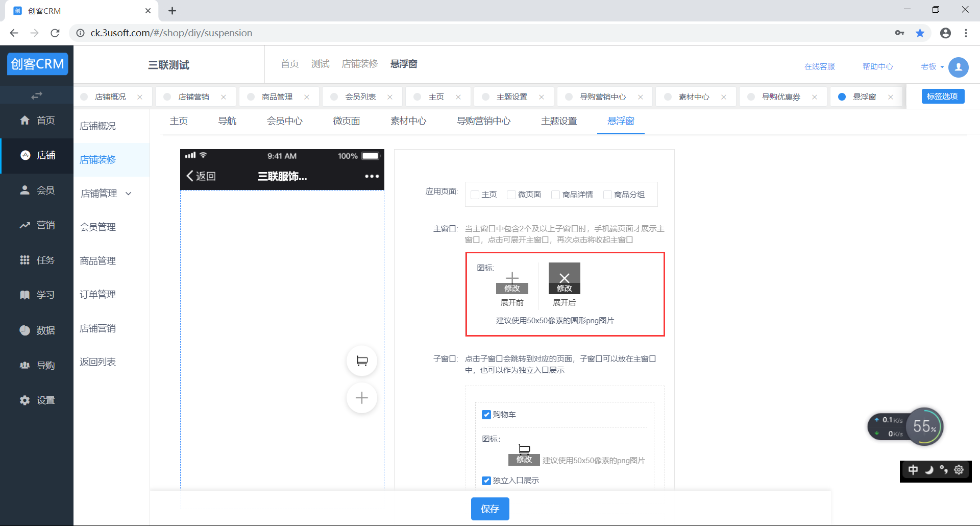Open 设置 gear in left sidebar
The width and height of the screenshot is (980, 526).
tap(37, 400)
